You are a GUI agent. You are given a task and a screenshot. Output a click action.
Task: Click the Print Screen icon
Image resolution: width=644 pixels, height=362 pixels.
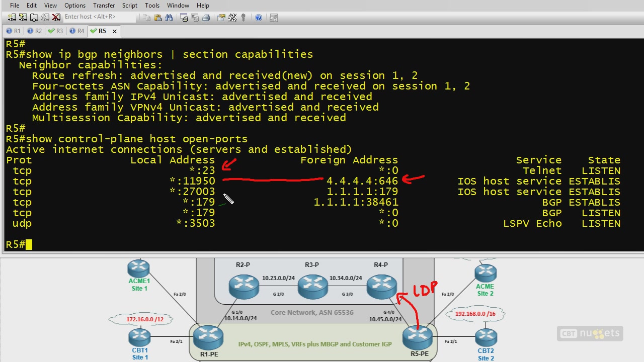click(x=184, y=18)
